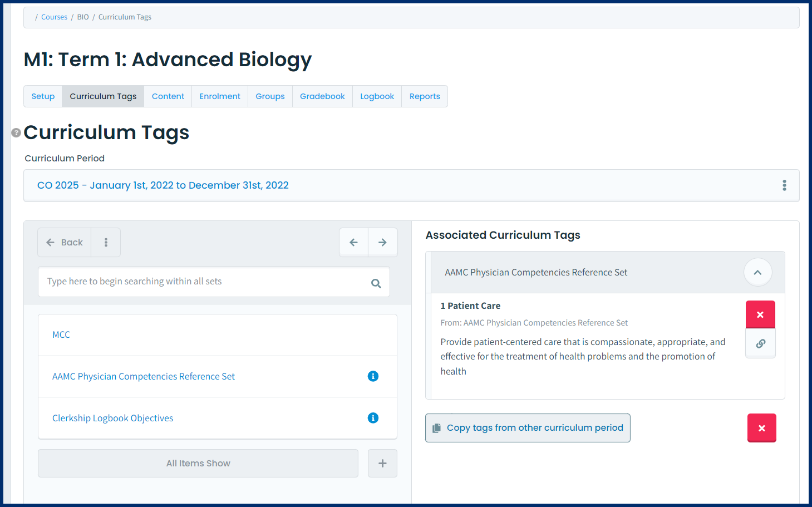View info for AAMC Physician Competencies Reference Set
The image size is (812, 507).
(x=373, y=376)
